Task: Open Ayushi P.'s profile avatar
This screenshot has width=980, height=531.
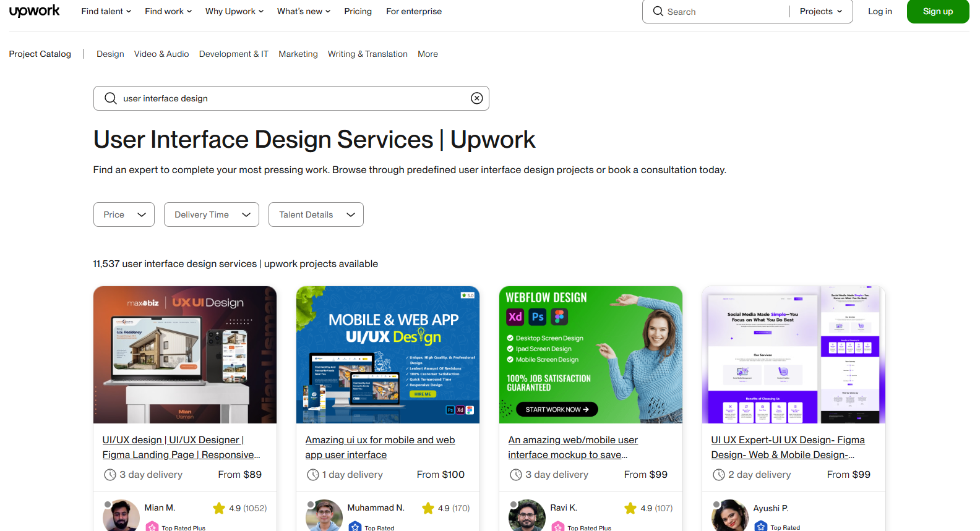Action: point(730,516)
